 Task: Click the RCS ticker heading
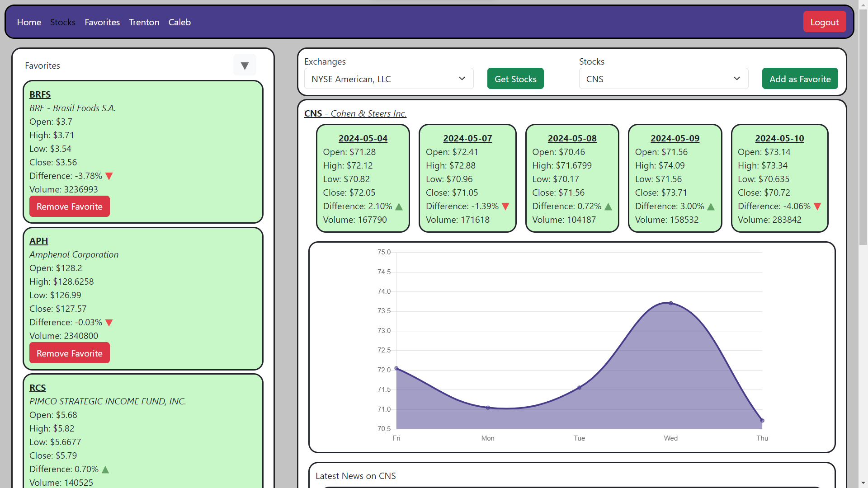(x=38, y=388)
